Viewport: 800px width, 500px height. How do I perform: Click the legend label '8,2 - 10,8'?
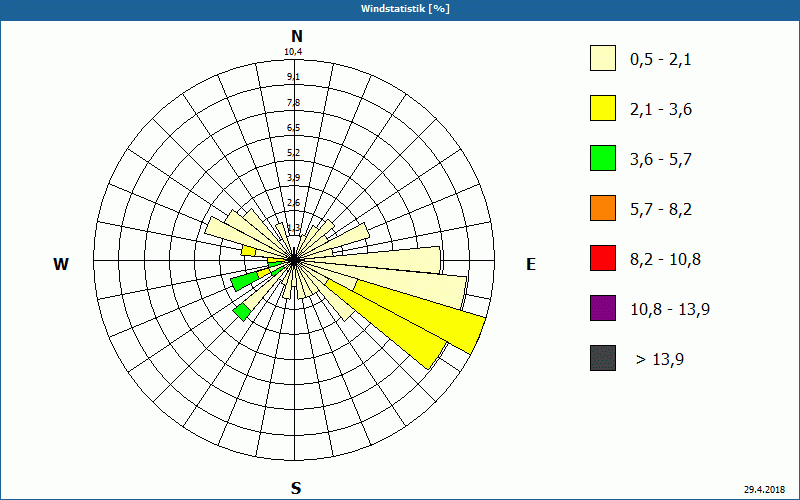[665, 260]
